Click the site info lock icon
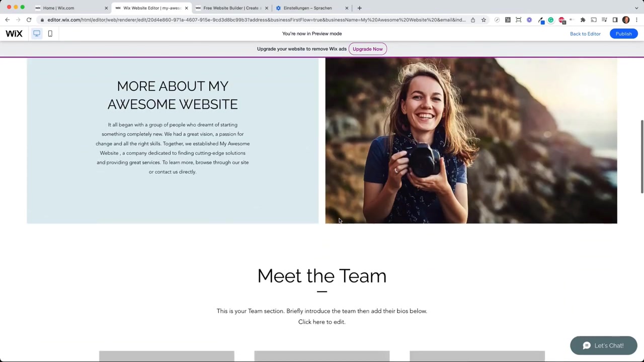The height and width of the screenshot is (362, 644). click(x=42, y=20)
